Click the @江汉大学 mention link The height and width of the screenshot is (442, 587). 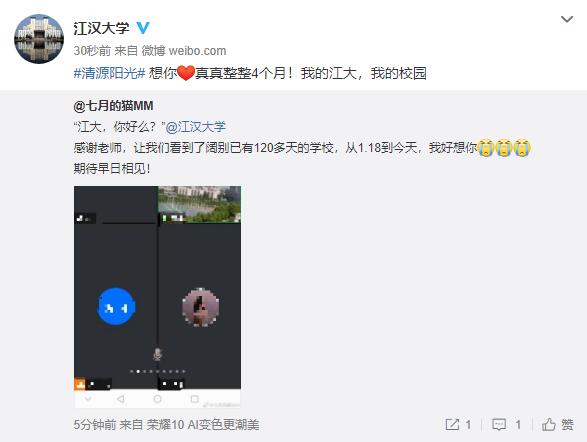(x=196, y=127)
